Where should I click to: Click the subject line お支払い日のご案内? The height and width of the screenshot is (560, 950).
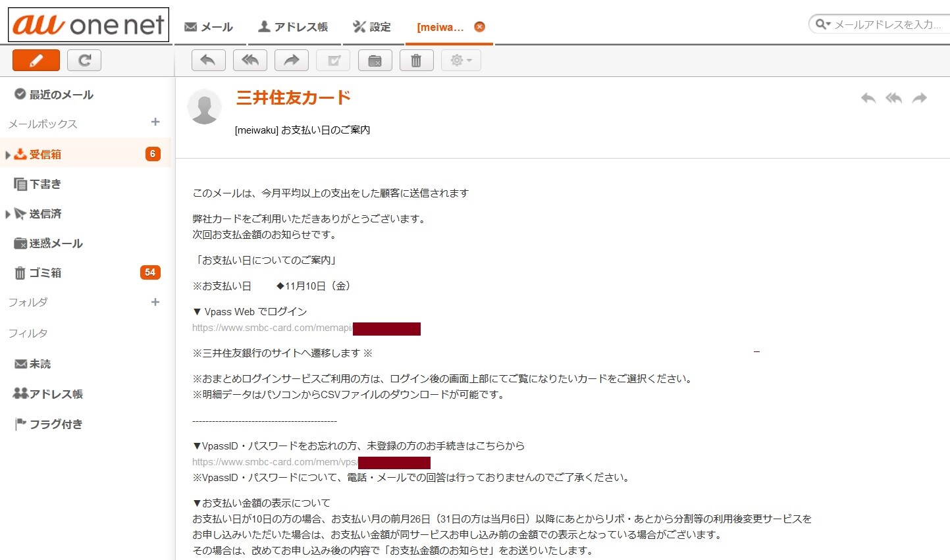(x=325, y=130)
